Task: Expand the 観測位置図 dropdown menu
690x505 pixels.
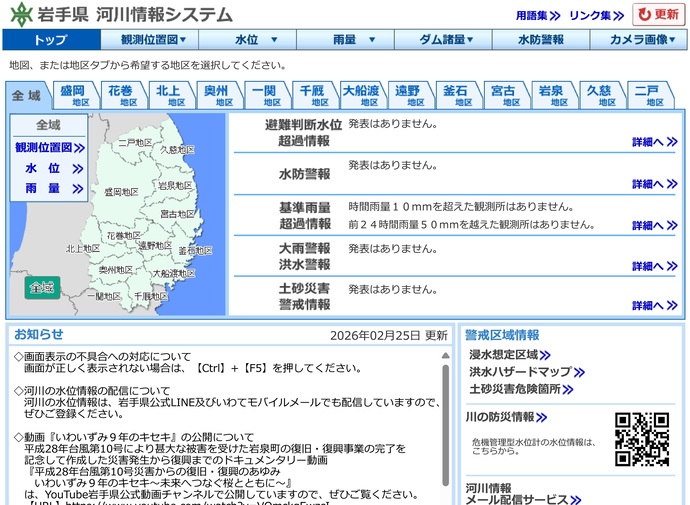Action: 150,40
